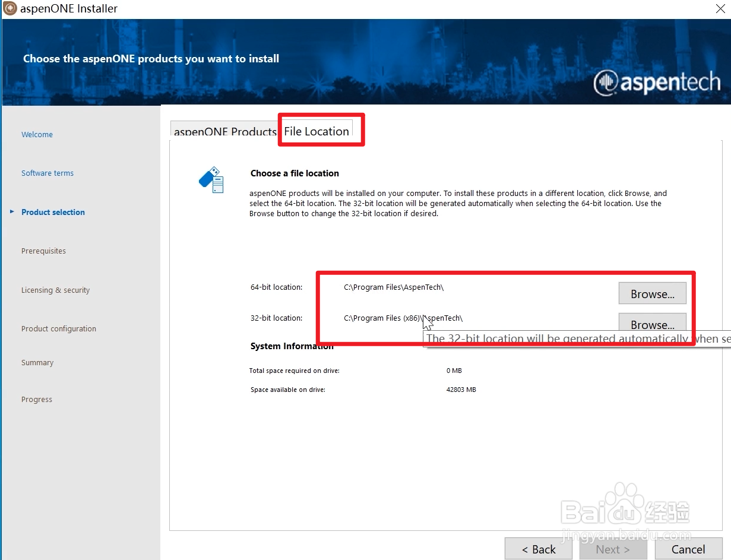Click the USB drive file location icon
Image resolution: width=731 pixels, height=560 pixels.
(x=211, y=180)
